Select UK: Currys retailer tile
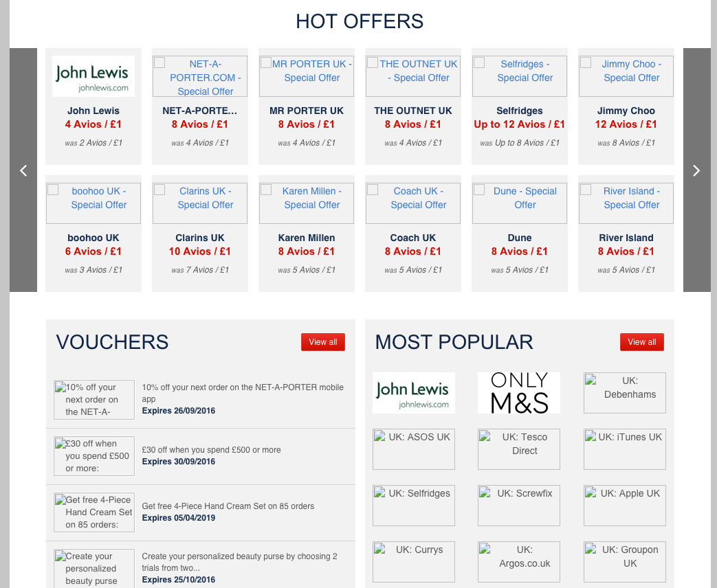 point(414,562)
